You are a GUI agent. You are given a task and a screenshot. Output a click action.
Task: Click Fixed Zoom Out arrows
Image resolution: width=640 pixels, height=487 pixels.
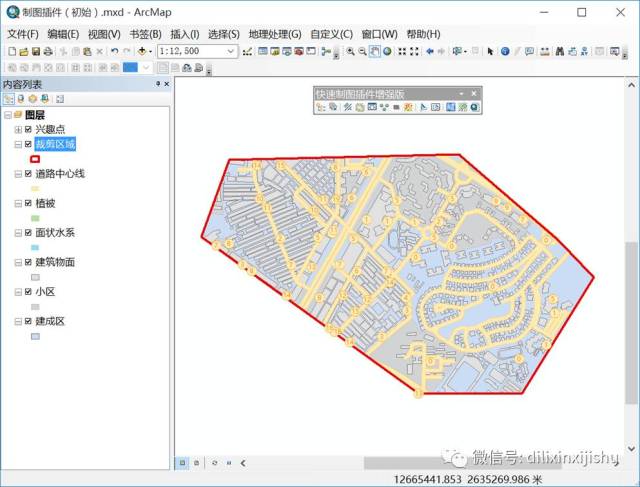pos(414,51)
